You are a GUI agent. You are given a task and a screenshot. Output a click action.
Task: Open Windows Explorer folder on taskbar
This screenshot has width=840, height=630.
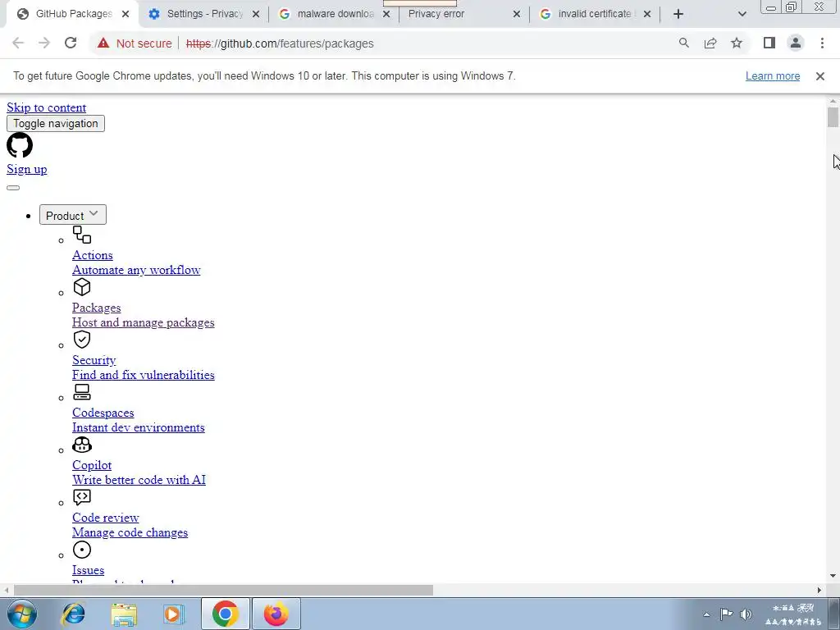(124, 614)
